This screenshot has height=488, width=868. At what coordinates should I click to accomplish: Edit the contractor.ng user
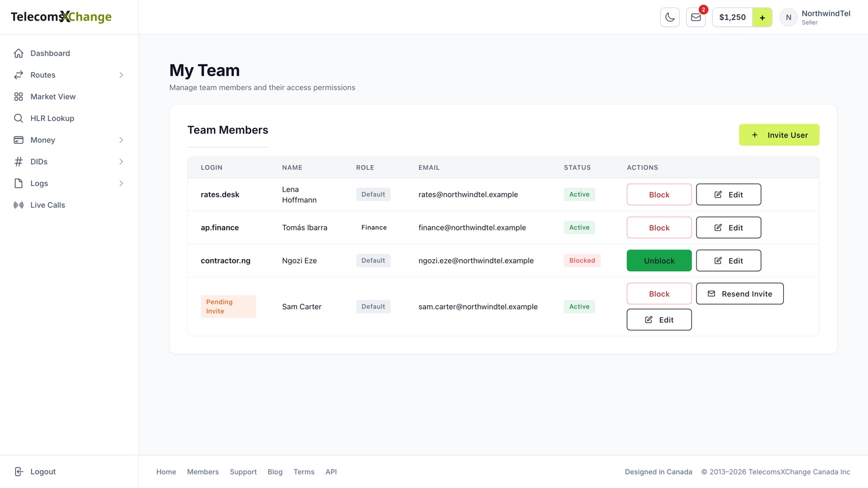729,261
